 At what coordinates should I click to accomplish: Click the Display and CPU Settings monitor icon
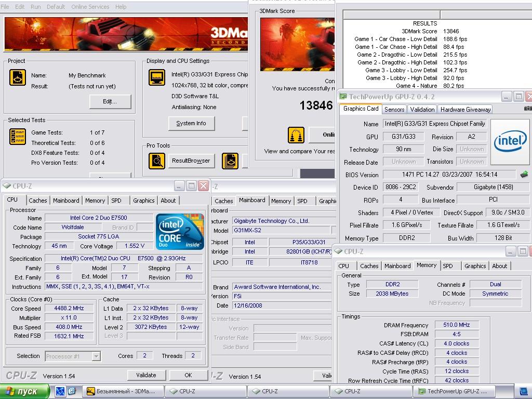point(157,78)
